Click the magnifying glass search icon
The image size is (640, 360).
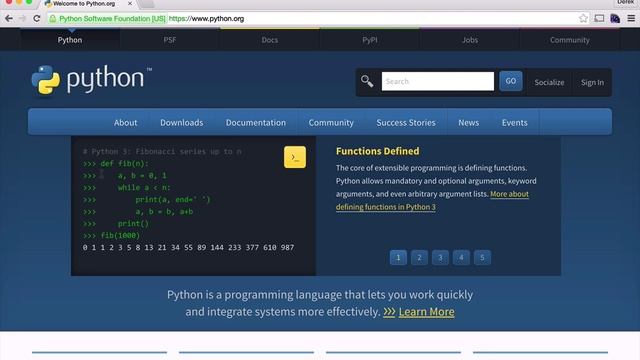pyautogui.click(x=367, y=81)
